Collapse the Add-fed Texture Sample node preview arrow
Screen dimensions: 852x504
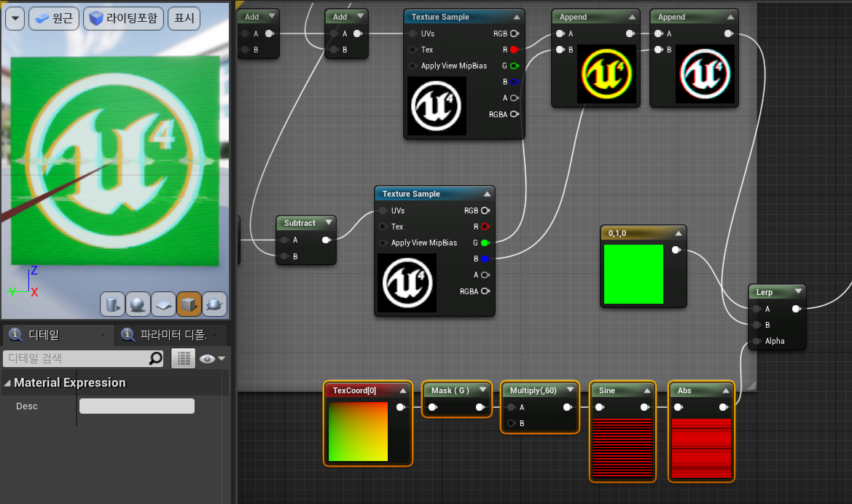point(517,17)
